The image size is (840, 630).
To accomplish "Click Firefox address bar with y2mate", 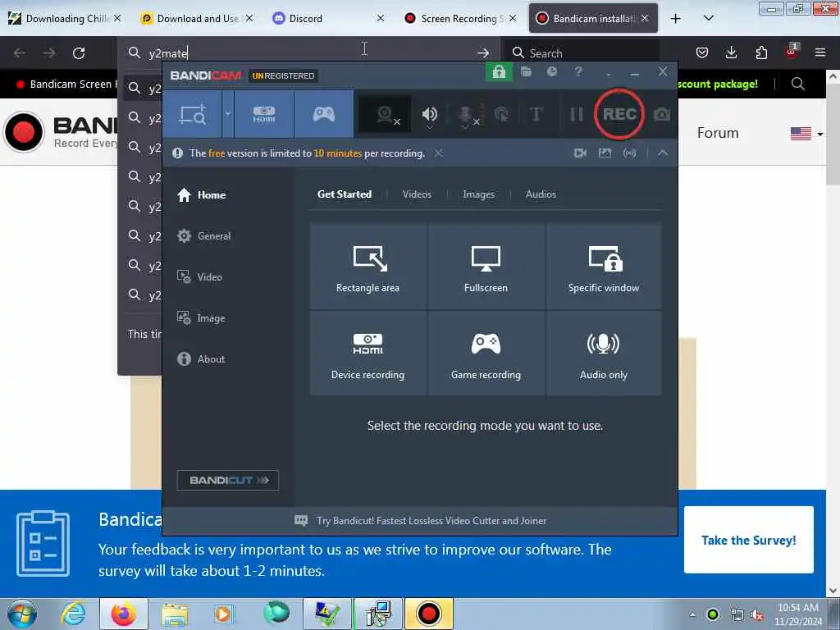I will [x=308, y=53].
